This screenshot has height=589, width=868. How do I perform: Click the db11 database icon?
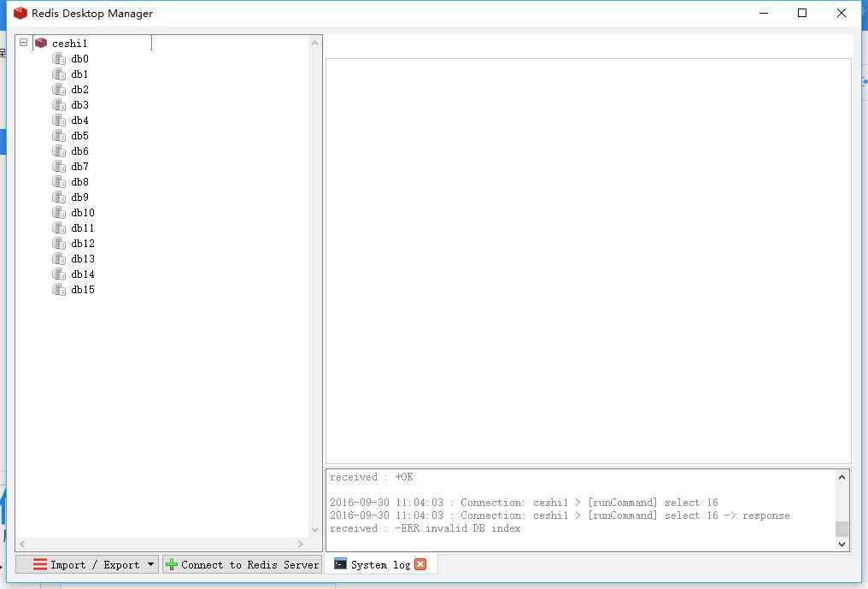59,227
